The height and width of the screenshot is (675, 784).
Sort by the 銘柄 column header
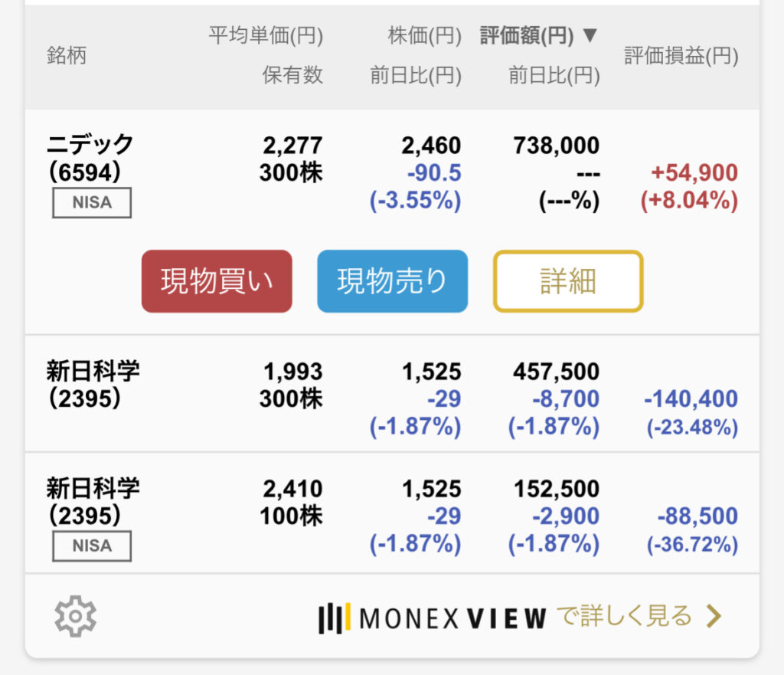click(67, 56)
